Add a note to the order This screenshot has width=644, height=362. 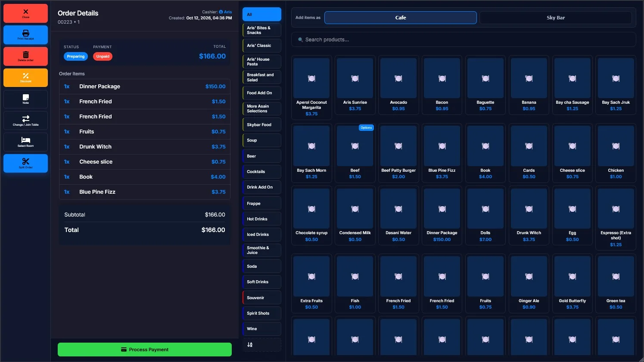[25, 99]
